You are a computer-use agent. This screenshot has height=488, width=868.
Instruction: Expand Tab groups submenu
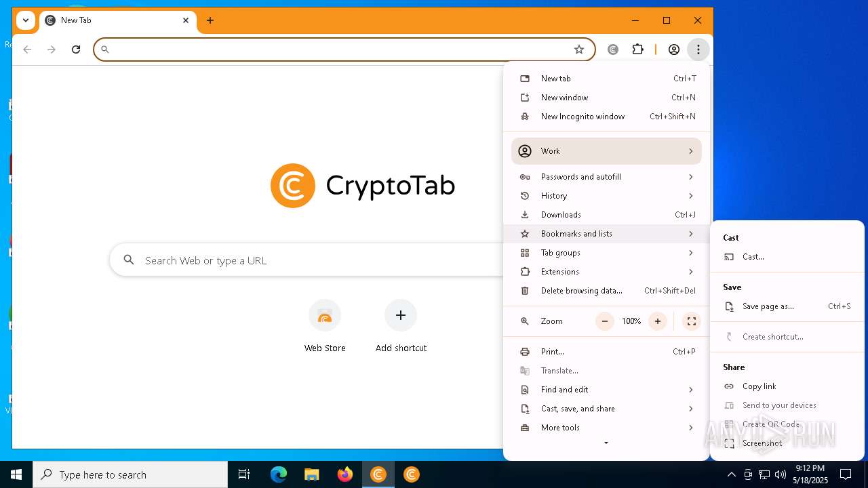click(x=606, y=253)
